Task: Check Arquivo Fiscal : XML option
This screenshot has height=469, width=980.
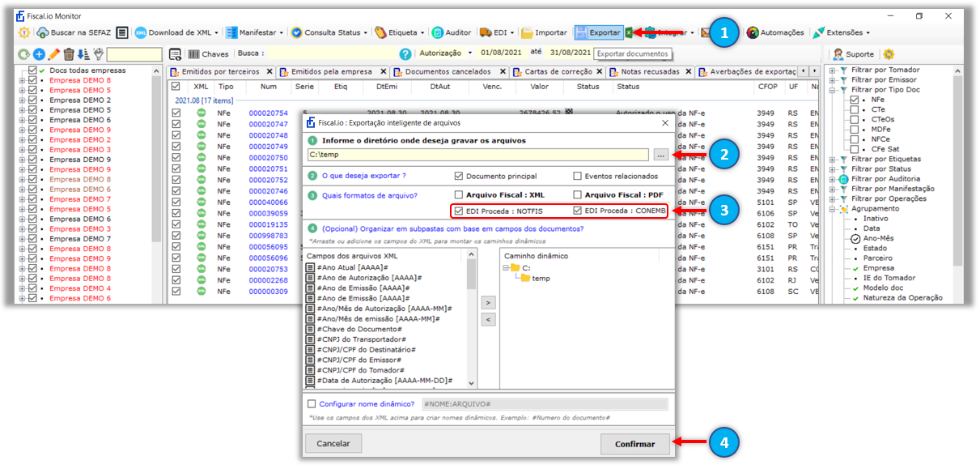Action: click(x=459, y=194)
